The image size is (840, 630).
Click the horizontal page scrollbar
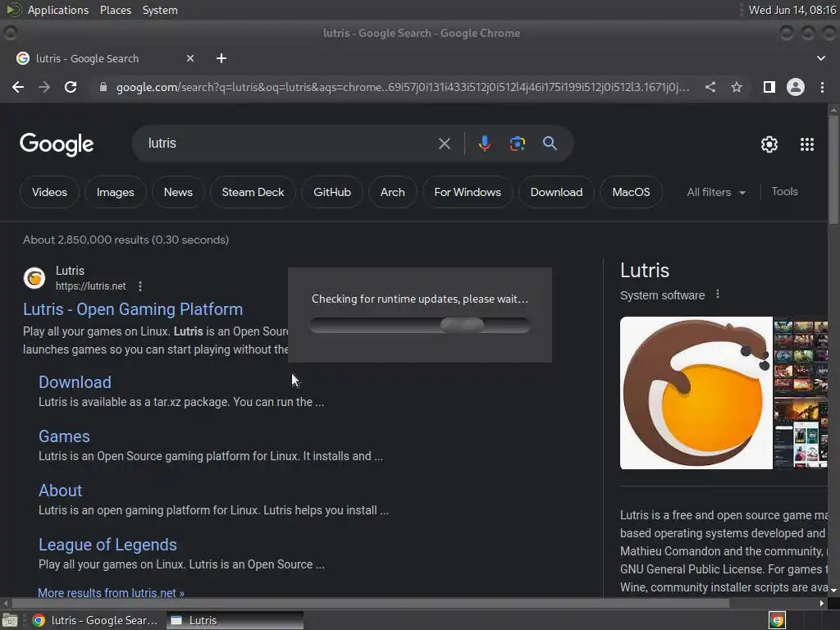pyautogui.click(x=371, y=603)
